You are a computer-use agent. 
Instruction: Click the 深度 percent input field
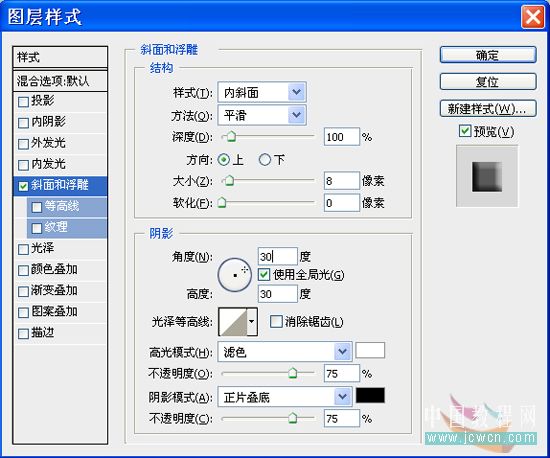click(342, 137)
